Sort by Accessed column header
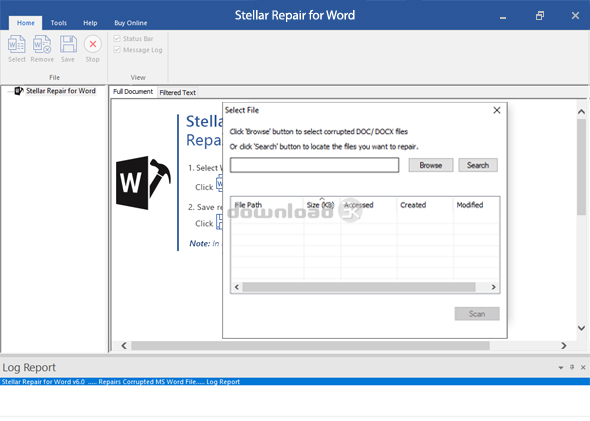This screenshot has height=421, width=590. point(369,205)
